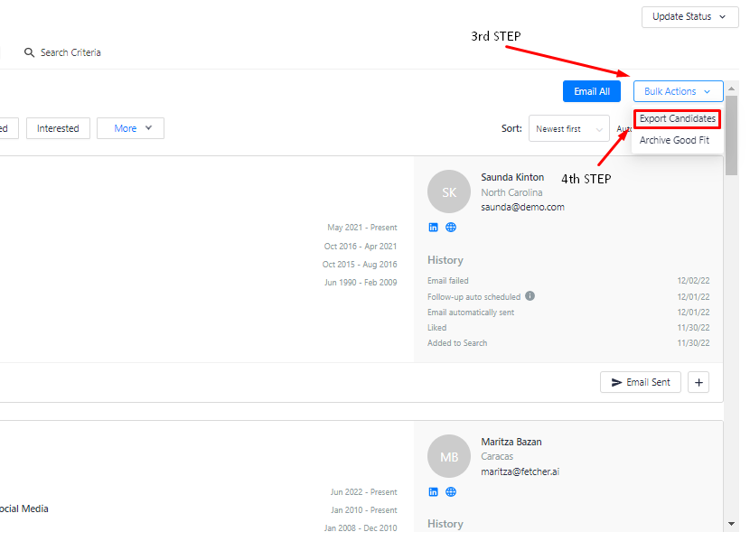Open Saunda Kinton's LinkedIn profile icon

point(433,227)
